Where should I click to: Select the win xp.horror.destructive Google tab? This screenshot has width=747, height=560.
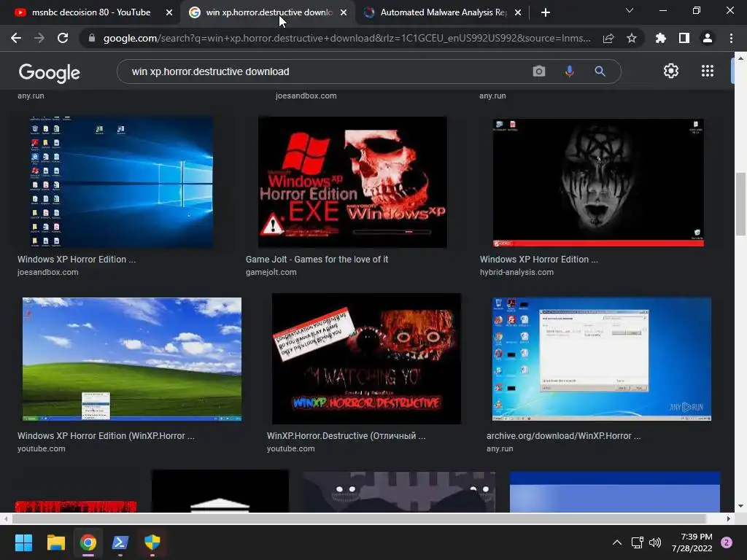tap(268, 12)
